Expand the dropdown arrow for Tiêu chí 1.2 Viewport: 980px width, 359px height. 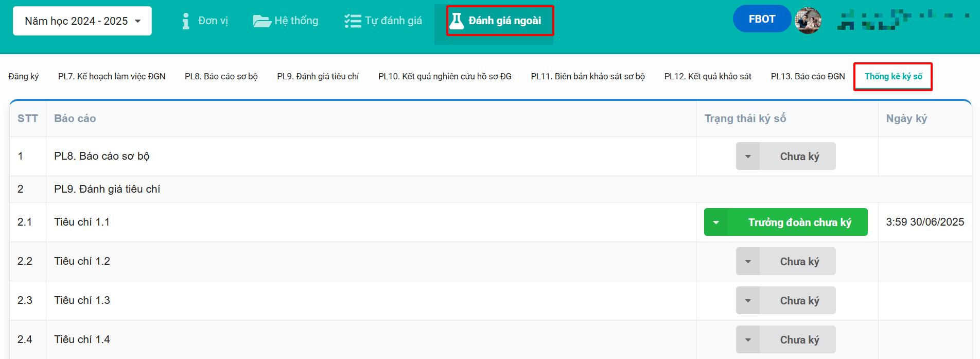click(748, 262)
